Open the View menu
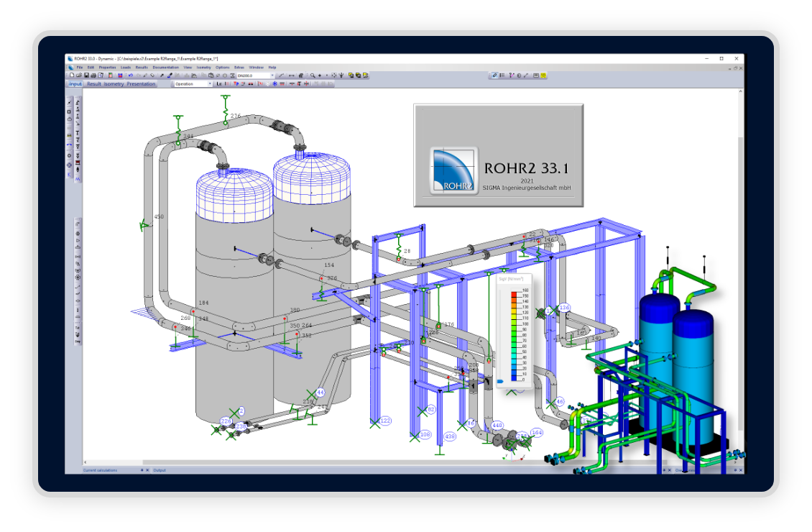 tap(188, 68)
